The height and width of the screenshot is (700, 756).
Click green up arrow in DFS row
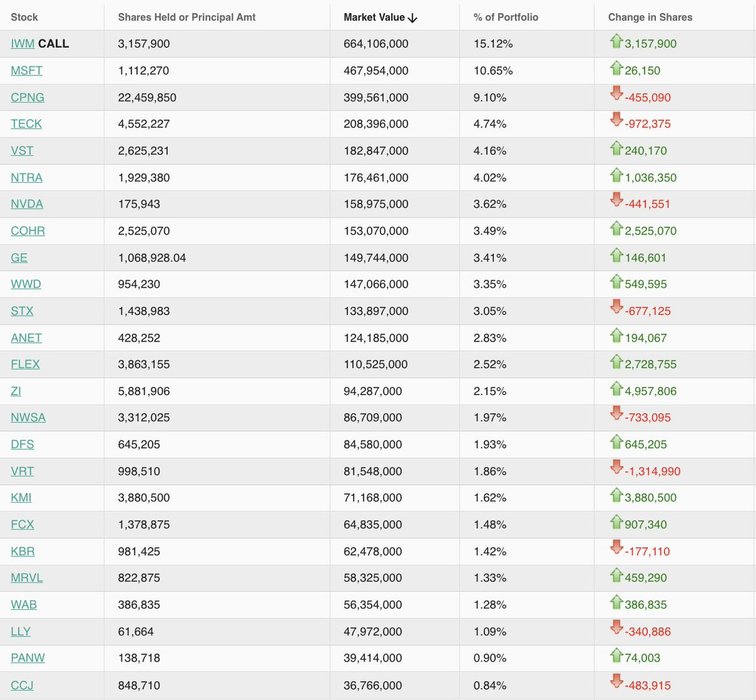(x=616, y=442)
